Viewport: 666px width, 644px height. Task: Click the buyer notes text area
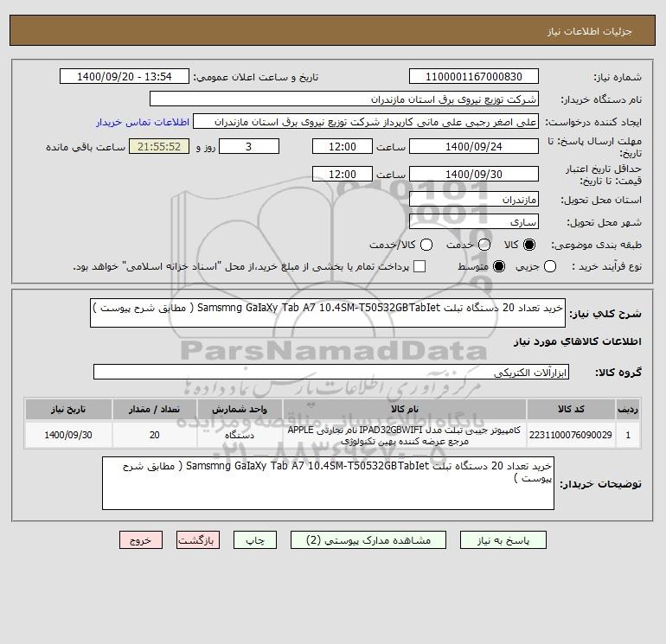click(328, 483)
